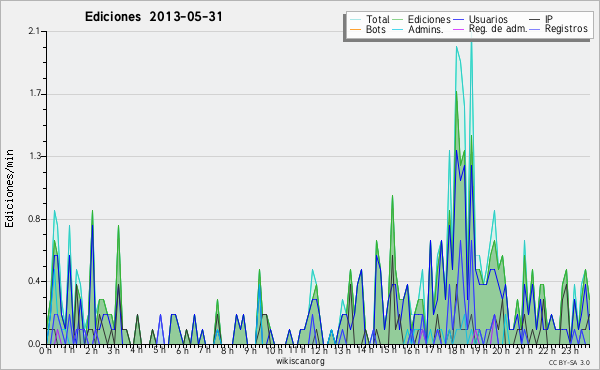The width and height of the screenshot is (600, 370).
Task: Select the 'Total' legend entry
Action: (x=378, y=19)
